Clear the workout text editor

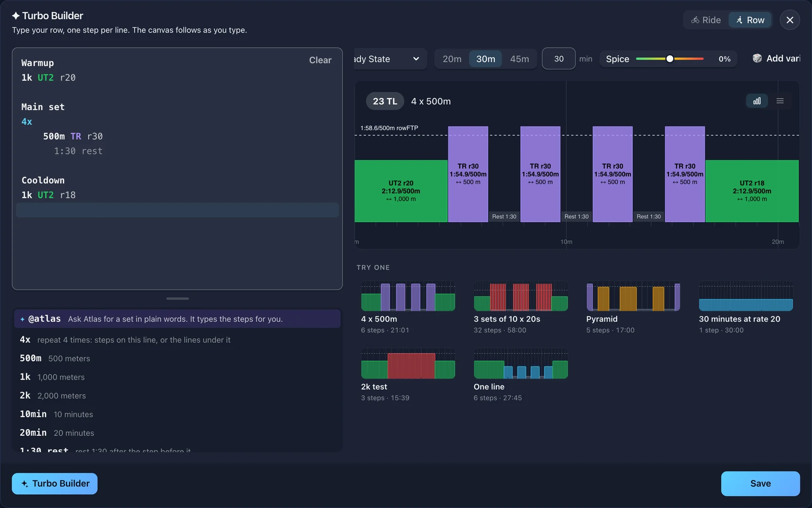pyautogui.click(x=320, y=60)
